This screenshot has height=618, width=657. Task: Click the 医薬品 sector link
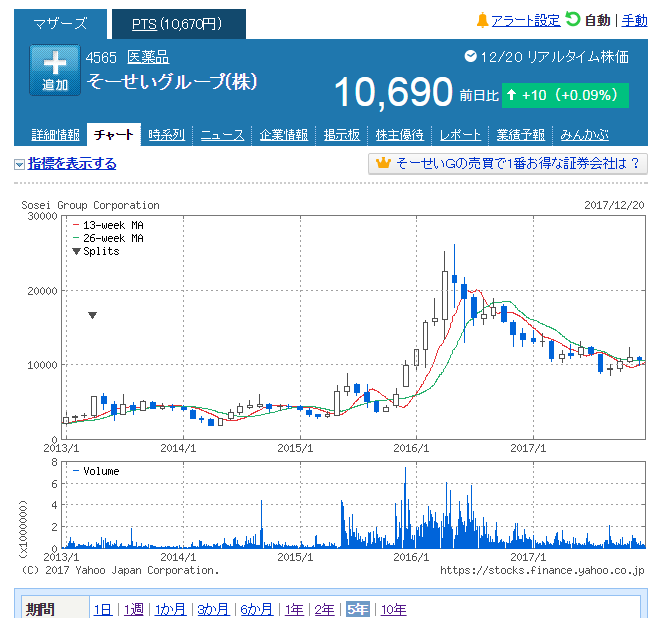[148, 57]
